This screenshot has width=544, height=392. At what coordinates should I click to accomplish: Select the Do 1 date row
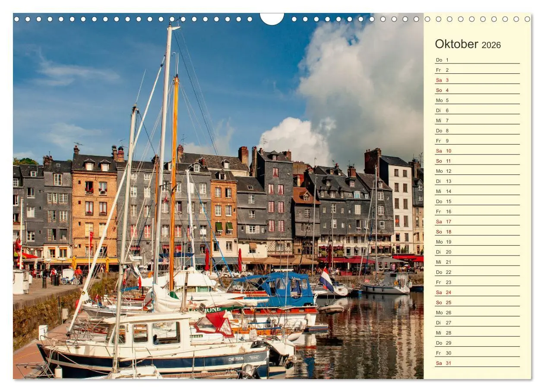pyautogui.click(x=477, y=60)
